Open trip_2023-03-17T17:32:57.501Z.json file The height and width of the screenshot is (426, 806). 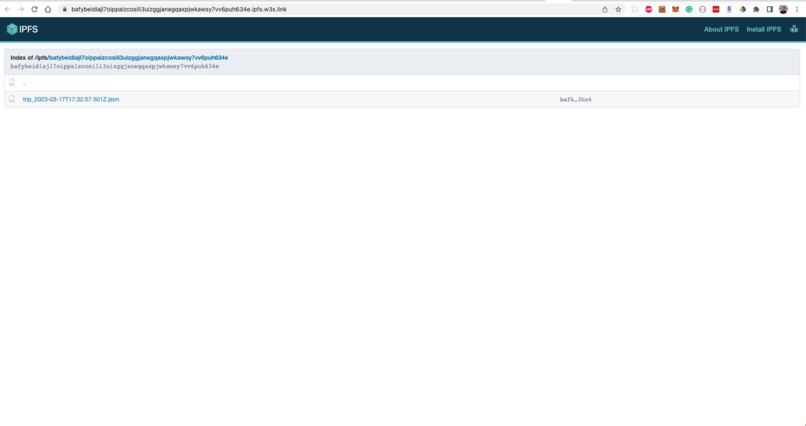[x=71, y=99]
